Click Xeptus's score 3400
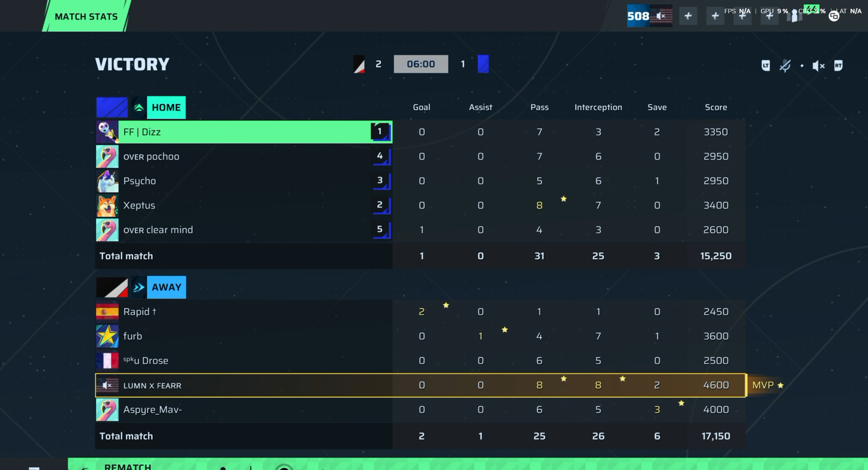The width and height of the screenshot is (868, 470). click(x=716, y=205)
